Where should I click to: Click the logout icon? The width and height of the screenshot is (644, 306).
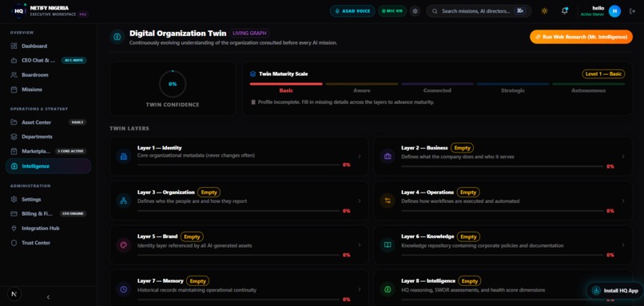tap(633, 11)
